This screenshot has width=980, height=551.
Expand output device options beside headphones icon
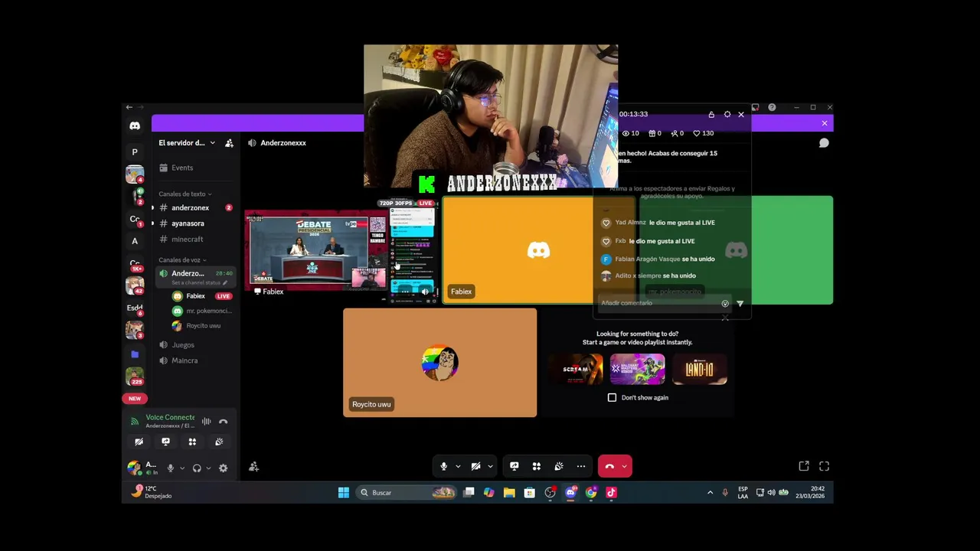coord(208,468)
